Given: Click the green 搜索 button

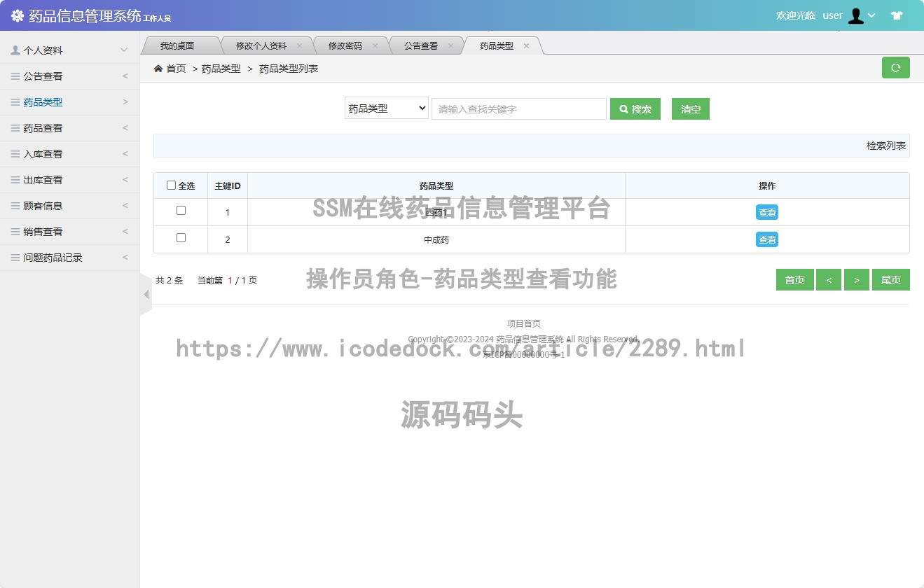Looking at the screenshot, I should (x=635, y=109).
